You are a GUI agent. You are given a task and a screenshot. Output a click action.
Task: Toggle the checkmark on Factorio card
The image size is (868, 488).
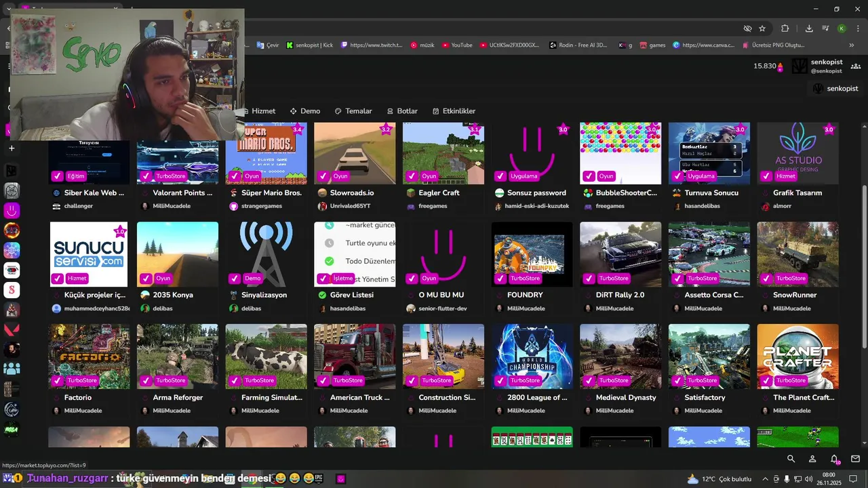pyautogui.click(x=58, y=381)
